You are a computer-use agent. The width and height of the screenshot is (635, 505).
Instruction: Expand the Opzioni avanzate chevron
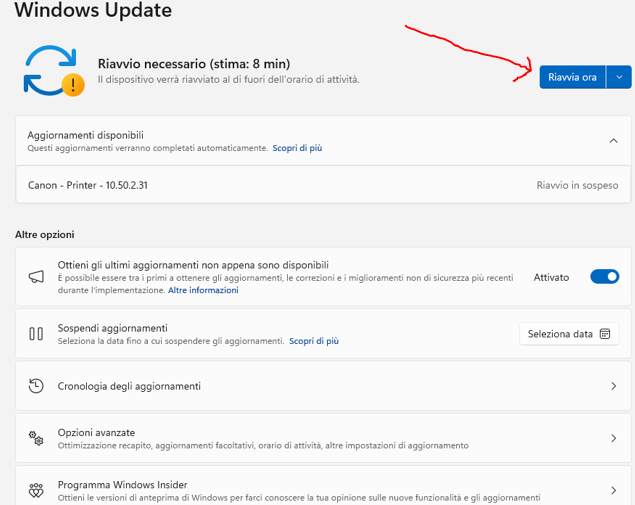coord(613,438)
